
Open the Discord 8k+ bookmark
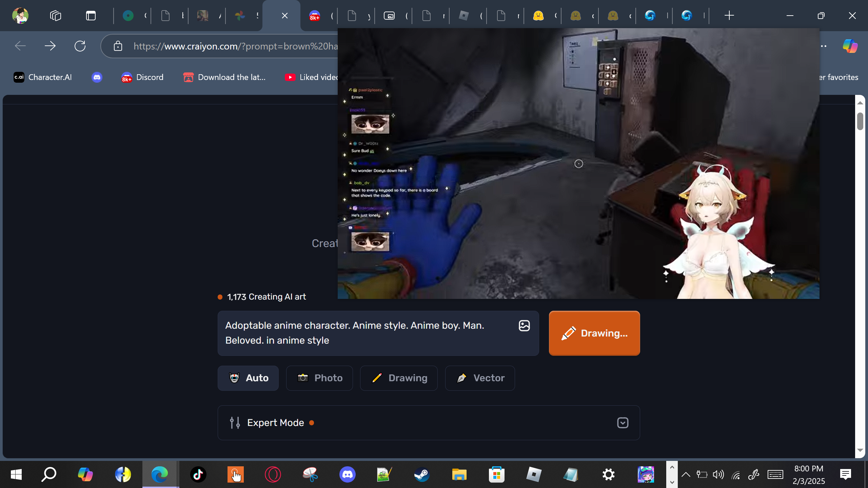tap(142, 77)
